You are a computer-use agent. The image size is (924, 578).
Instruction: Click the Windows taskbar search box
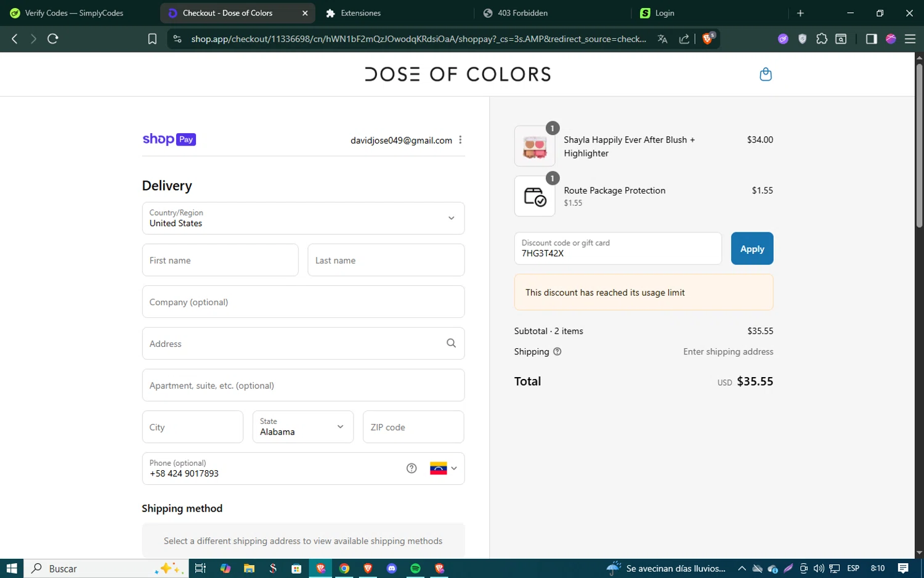tap(105, 568)
